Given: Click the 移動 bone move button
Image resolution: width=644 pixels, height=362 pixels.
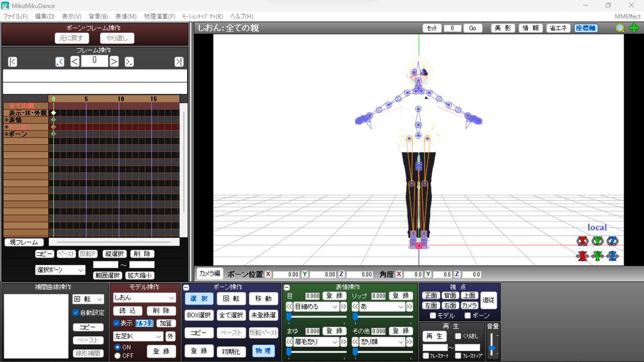Looking at the screenshot, I should tap(264, 299).
